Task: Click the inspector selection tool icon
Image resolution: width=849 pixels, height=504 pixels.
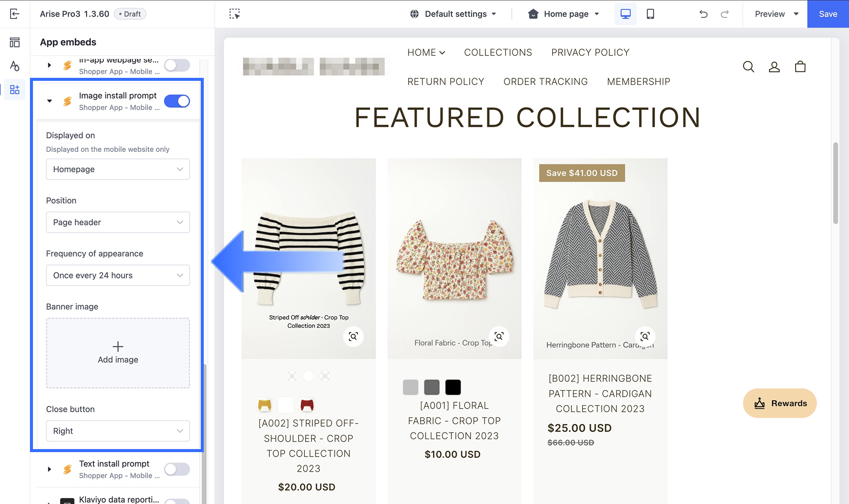Action: point(234,14)
